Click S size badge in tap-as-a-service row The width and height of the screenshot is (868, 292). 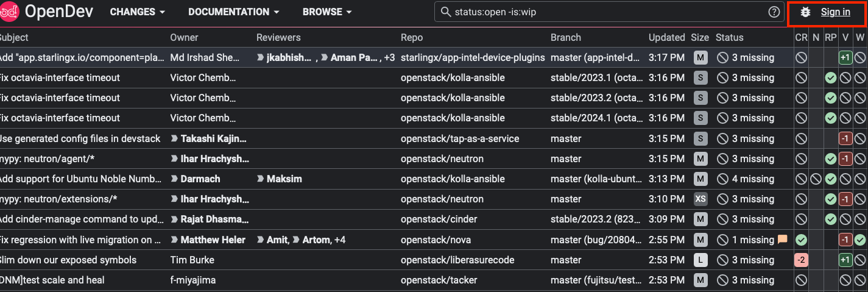tap(700, 139)
